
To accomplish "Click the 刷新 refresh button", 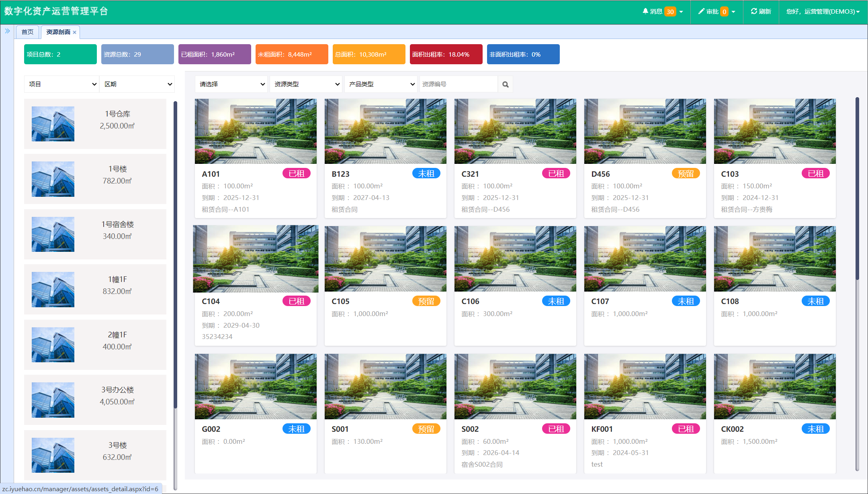I will point(761,12).
